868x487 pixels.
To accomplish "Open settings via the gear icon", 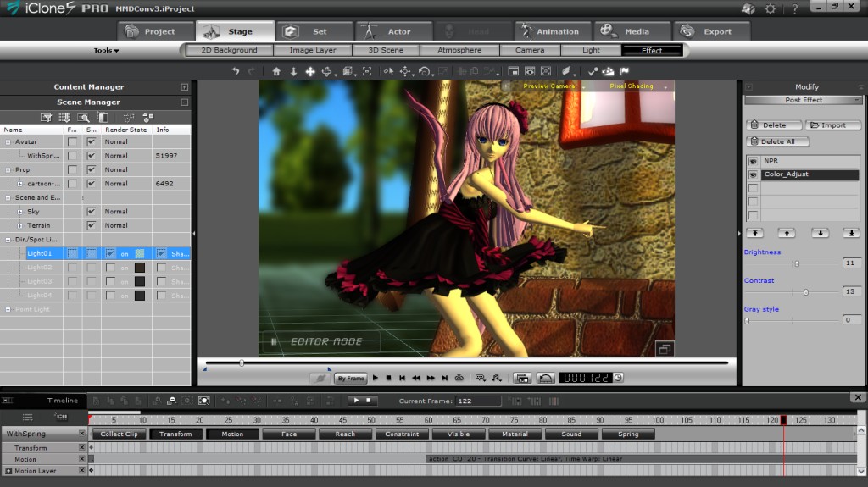I will click(x=770, y=8).
